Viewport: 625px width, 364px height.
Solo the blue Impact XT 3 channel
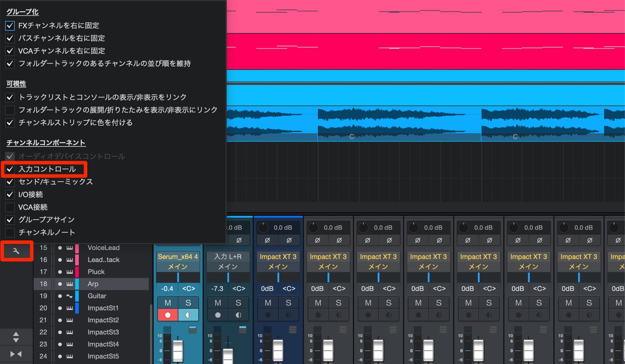289,303
